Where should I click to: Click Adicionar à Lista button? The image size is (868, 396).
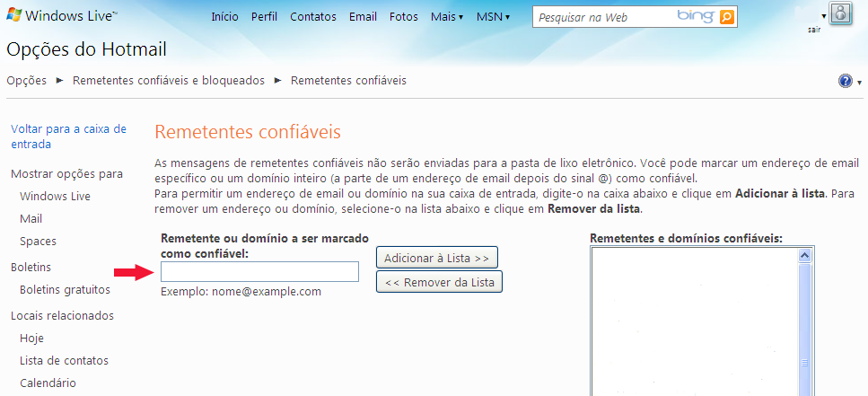click(437, 258)
